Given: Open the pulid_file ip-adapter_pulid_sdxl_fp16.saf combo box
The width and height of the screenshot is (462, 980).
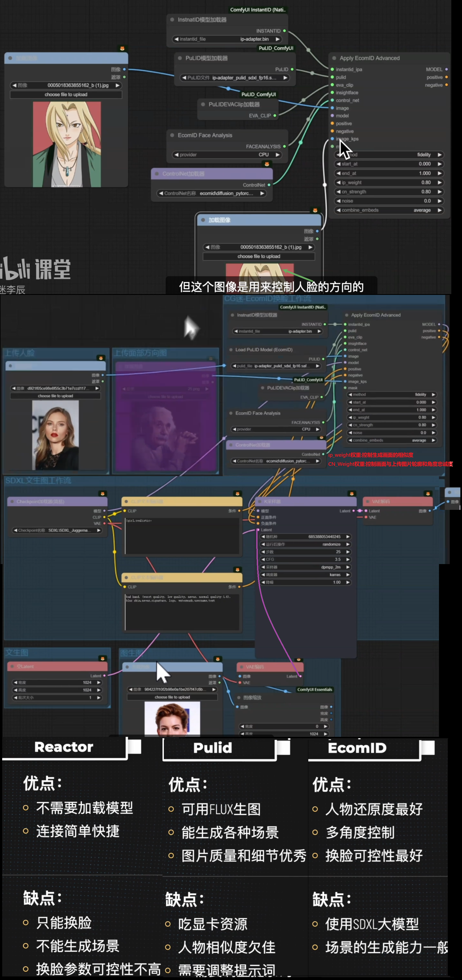Looking at the screenshot, I should (276, 366).
